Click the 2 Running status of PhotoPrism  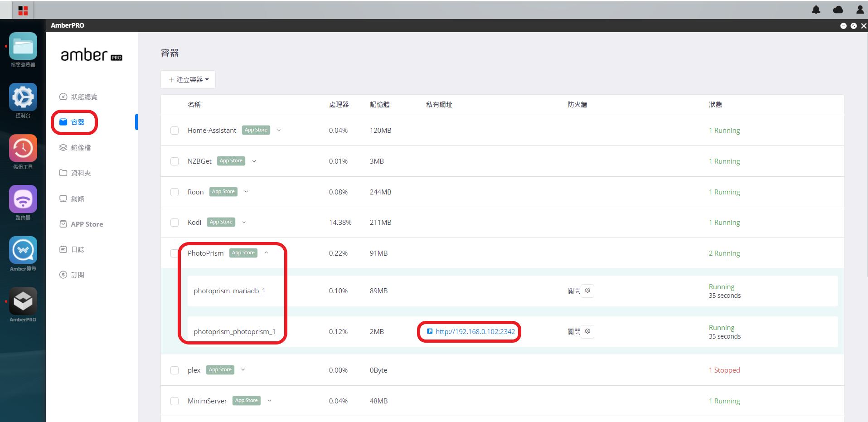click(724, 253)
